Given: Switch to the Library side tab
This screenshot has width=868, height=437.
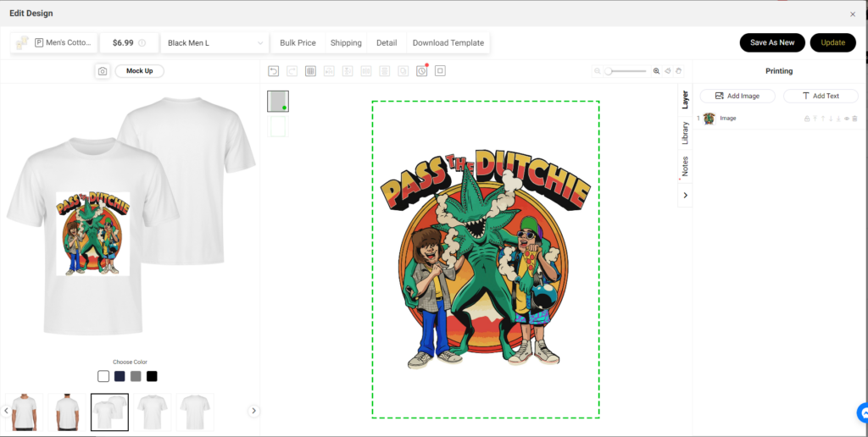Looking at the screenshot, I should tap(685, 133).
